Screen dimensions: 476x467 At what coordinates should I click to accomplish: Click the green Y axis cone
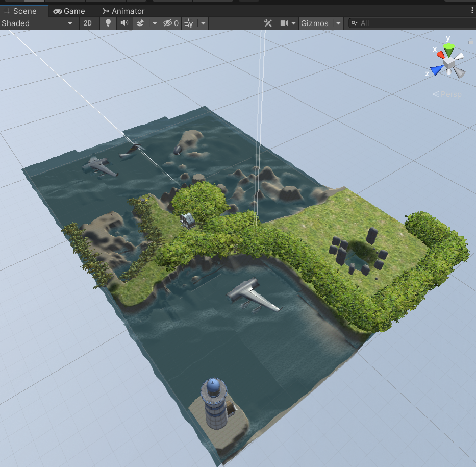click(448, 50)
